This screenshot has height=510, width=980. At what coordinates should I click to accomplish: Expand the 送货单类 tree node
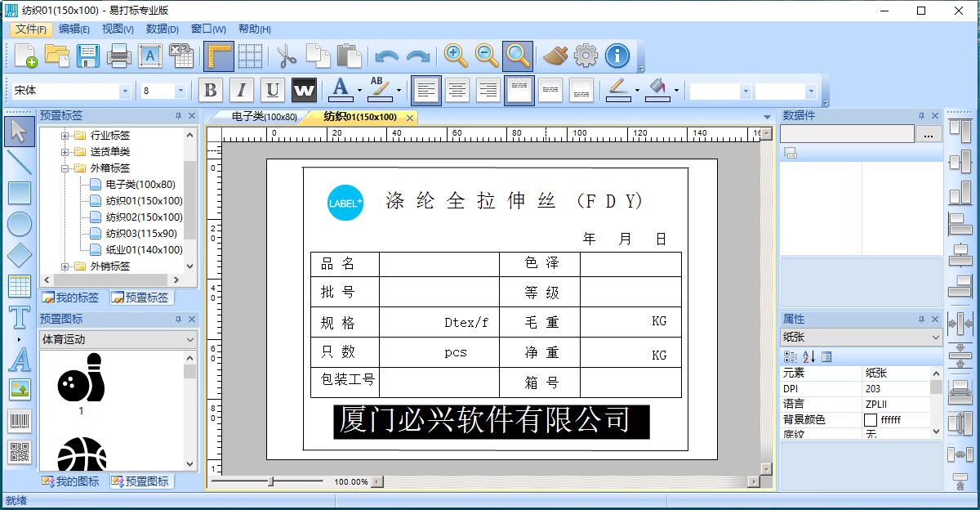point(65,152)
